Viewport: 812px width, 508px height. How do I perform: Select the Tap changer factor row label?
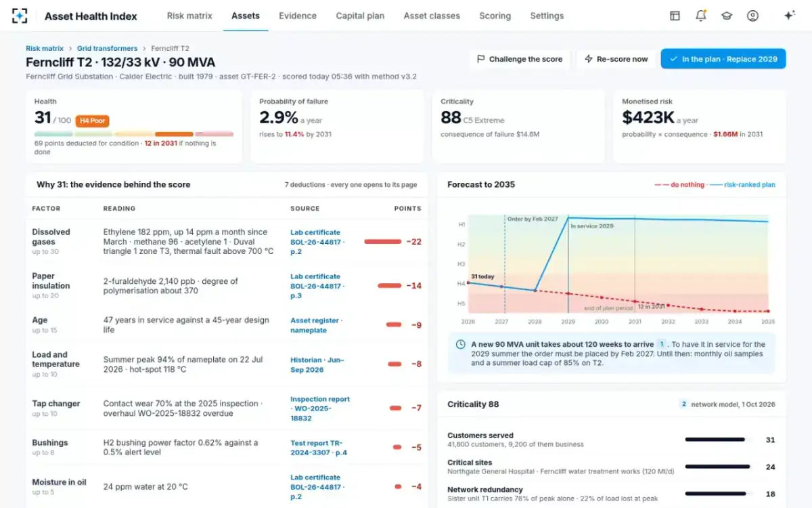[x=56, y=404]
